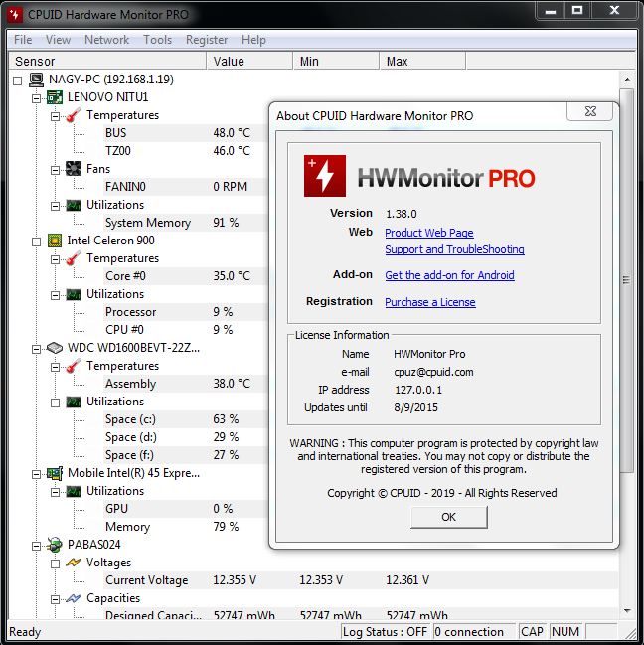Open the Tools menu
This screenshot has height=645, width=644.
click(157, 40)
